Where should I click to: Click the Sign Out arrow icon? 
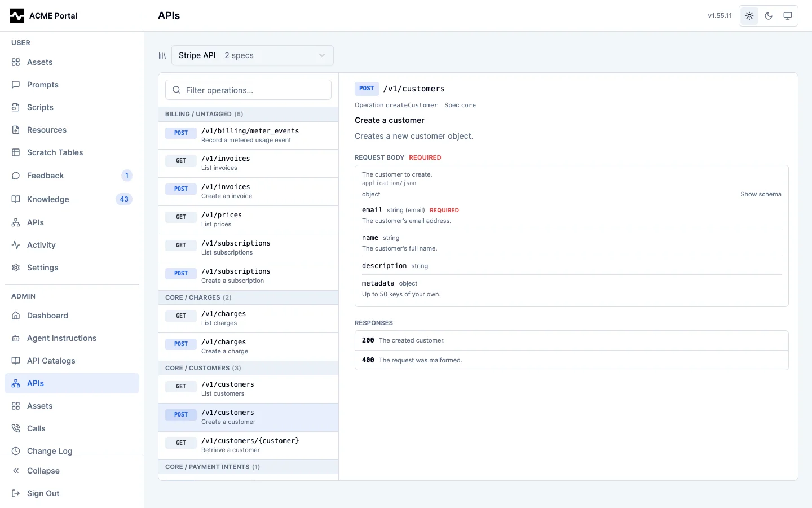coord(16,493)
